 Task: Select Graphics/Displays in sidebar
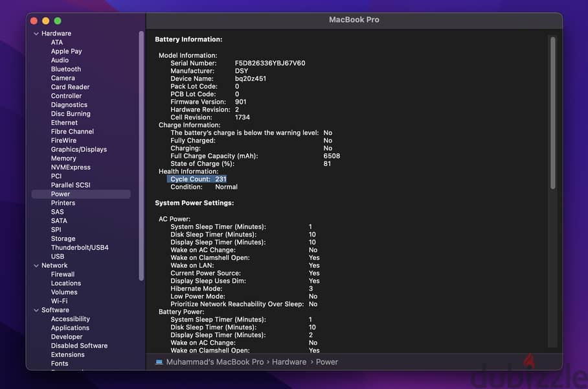coord(79,150)
